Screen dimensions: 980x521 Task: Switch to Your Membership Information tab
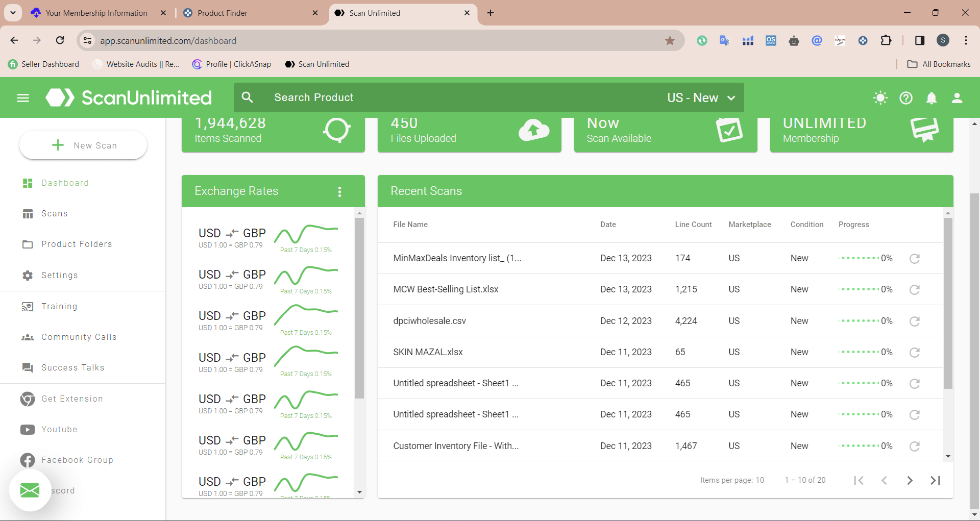pyautogui.click(x=96, y=13)
